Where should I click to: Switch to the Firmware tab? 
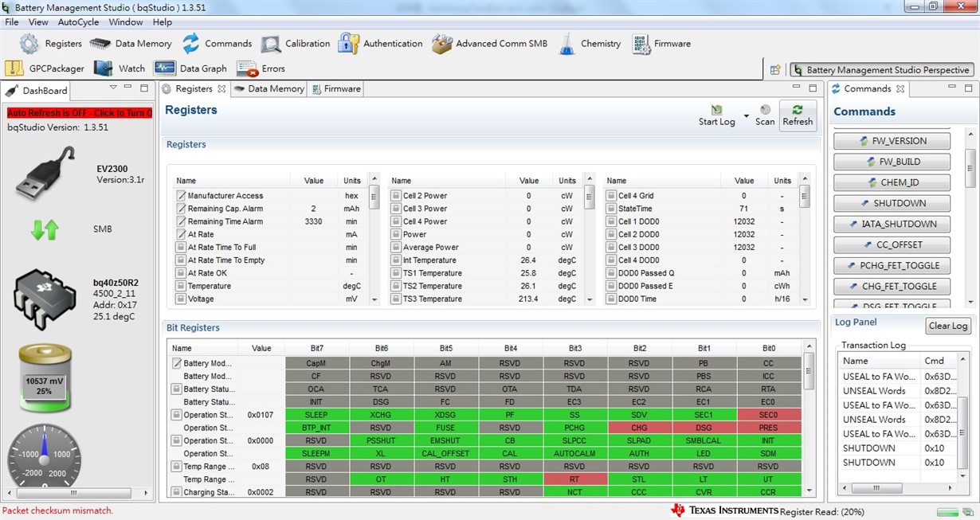(x=336, y=89)
